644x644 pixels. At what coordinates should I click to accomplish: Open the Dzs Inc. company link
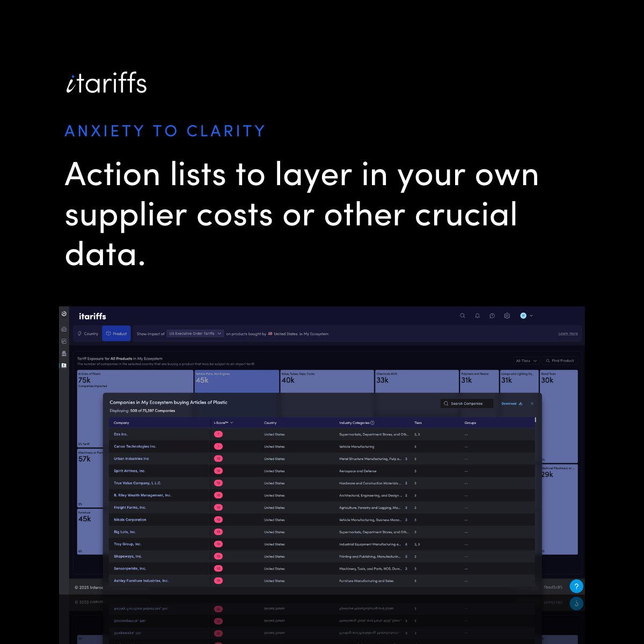pyautogui.click(x=121, y=434)
